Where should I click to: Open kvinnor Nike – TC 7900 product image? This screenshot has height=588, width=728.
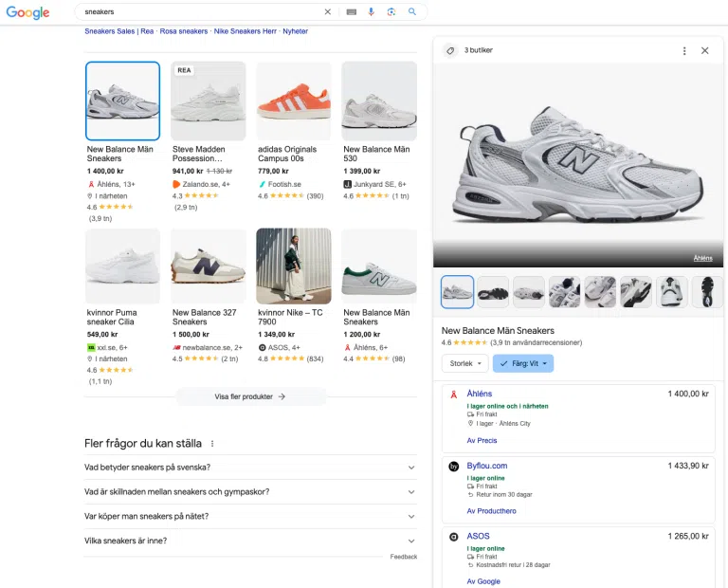tap(294, 266)
